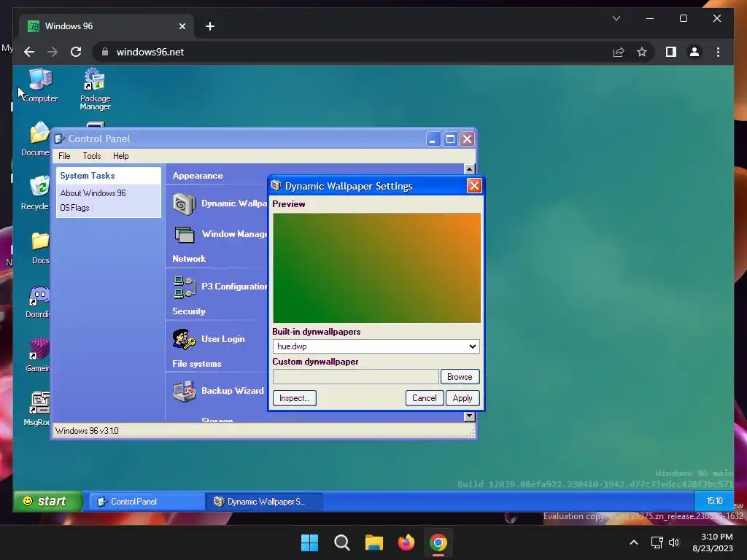Close the Windows 96 browser tab
Viewport: 747px width, 560px height.
pos(182,26)
